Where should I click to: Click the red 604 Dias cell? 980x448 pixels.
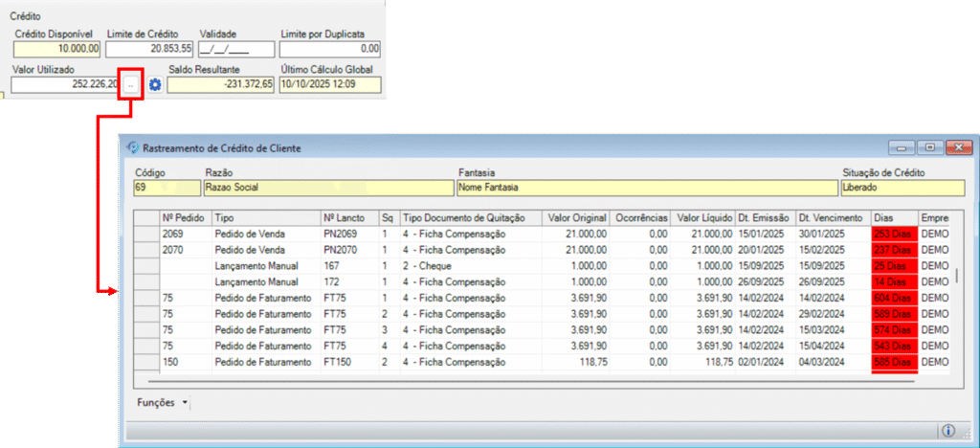[x=894, y=298]
